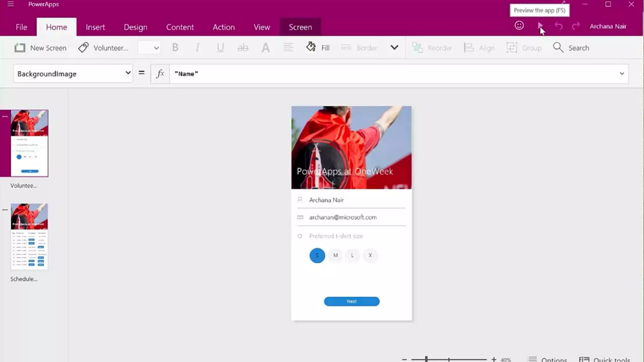Click the smiley feedback icon
Screen dimensions: 644x362
[519, 26]
